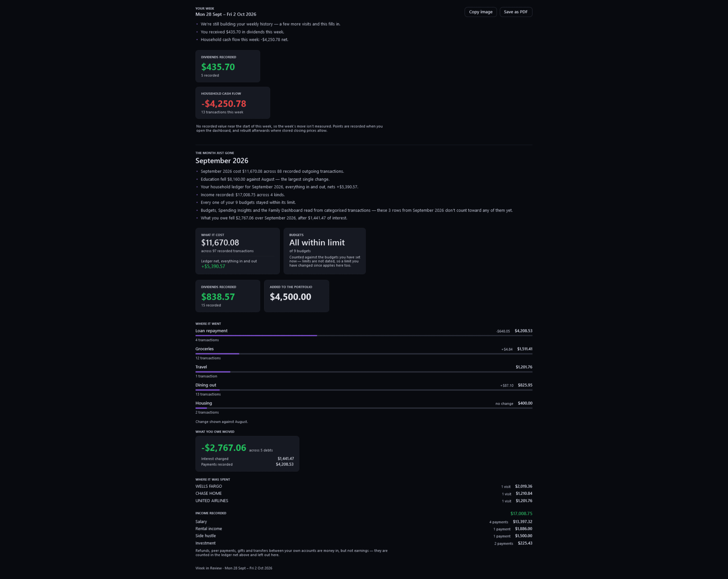The image size is (728, 579).
Task: Click the Dining out spending bar
Action: (364, 390)
